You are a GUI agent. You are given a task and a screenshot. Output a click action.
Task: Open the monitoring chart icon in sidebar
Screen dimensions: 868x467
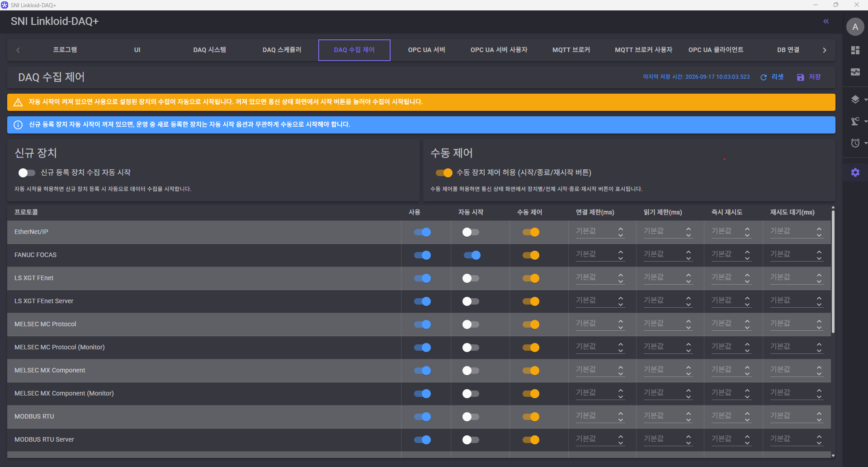click(855, 72)
